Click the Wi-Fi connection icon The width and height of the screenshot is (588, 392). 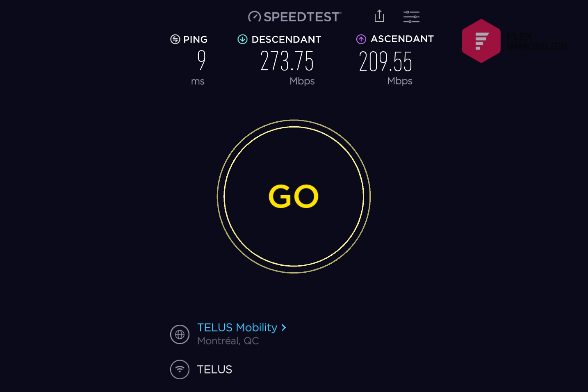tap(180, 369)
